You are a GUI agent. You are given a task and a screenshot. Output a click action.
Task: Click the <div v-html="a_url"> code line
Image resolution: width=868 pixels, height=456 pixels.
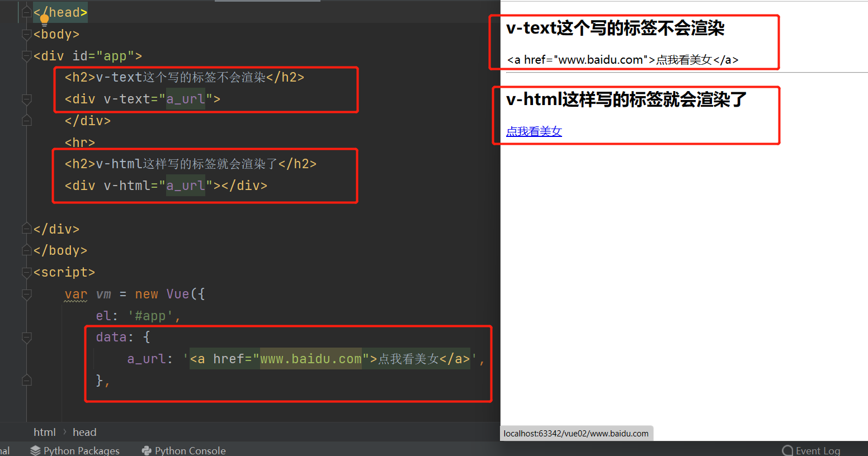(x=166, y=186)
